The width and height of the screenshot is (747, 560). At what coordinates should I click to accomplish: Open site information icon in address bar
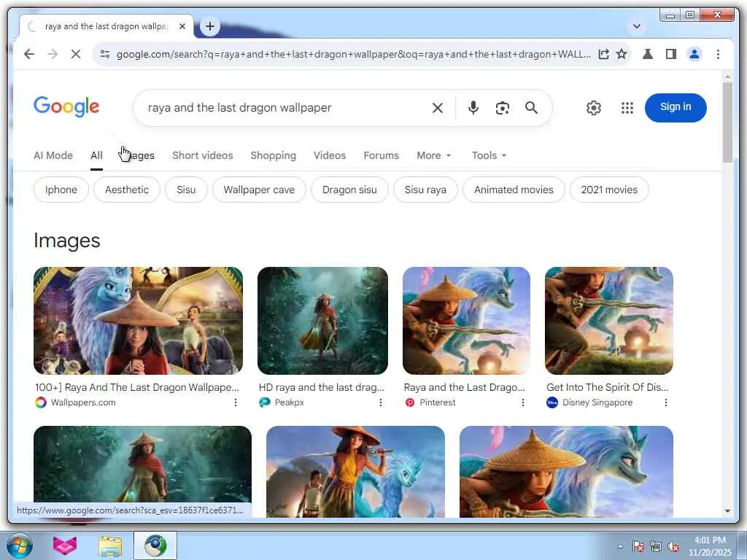click(105, 54)
